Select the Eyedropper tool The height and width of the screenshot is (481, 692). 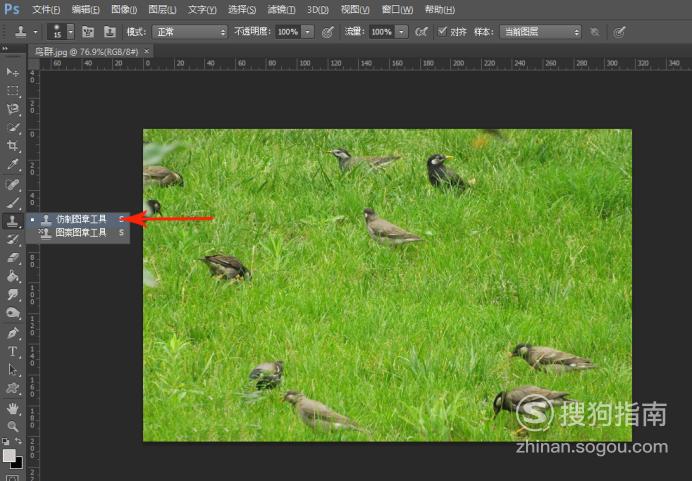[12, 165]
